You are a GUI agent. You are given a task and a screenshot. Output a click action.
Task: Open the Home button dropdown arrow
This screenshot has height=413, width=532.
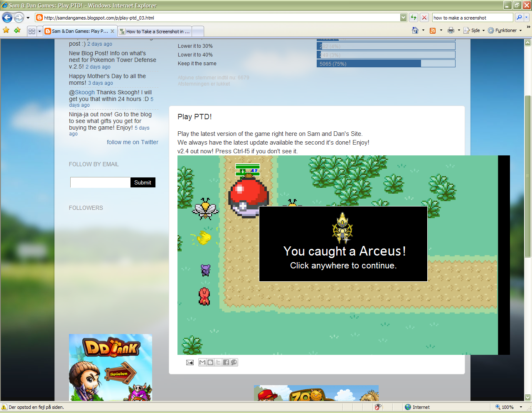click(x=424, y=30)
